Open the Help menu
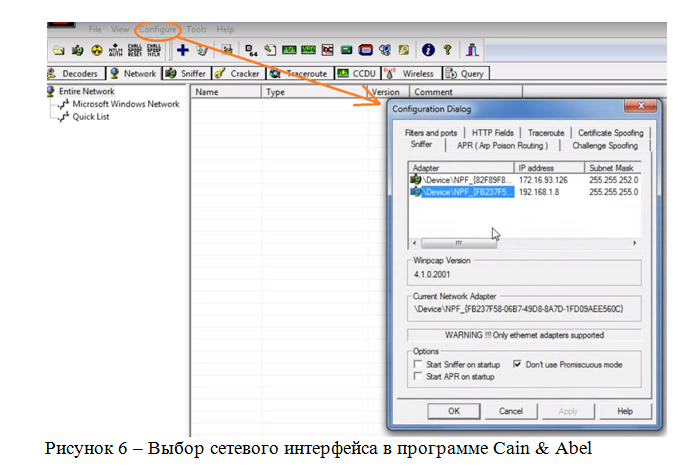 (225, 29)
